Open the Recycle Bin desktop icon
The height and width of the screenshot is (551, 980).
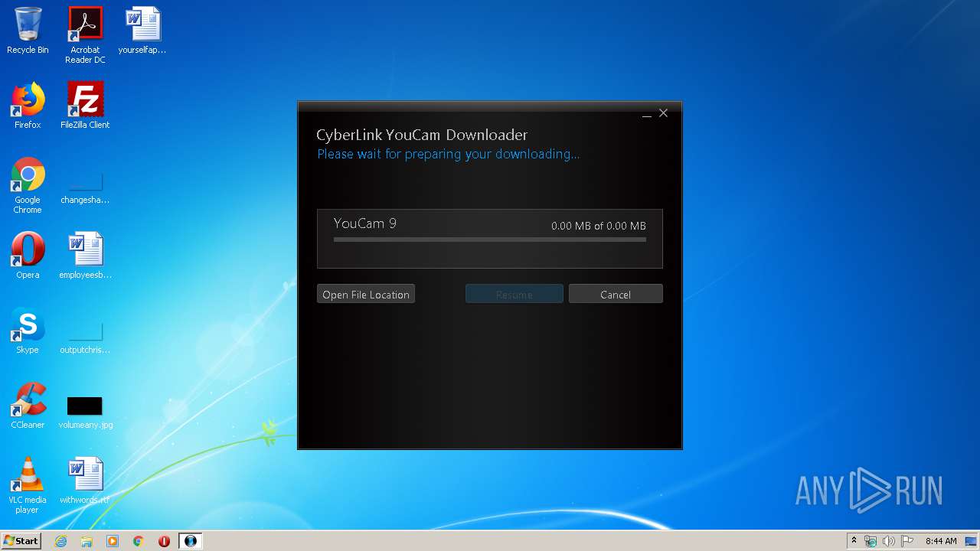click(x=28, y=31)
